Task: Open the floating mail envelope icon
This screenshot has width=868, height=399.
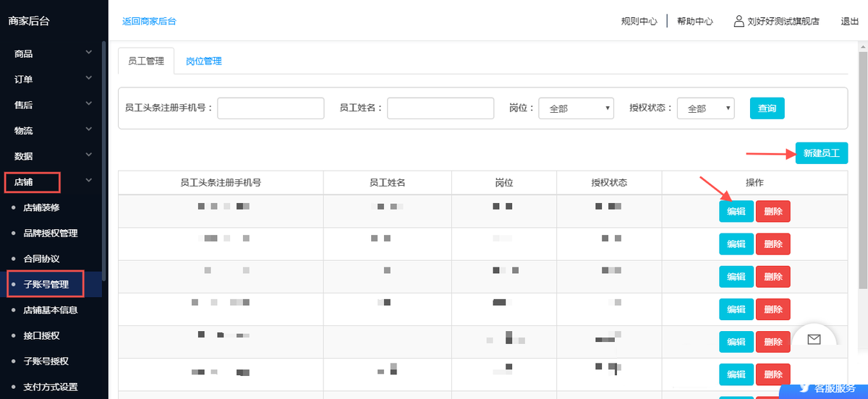Action: click(x=814, y=339)
